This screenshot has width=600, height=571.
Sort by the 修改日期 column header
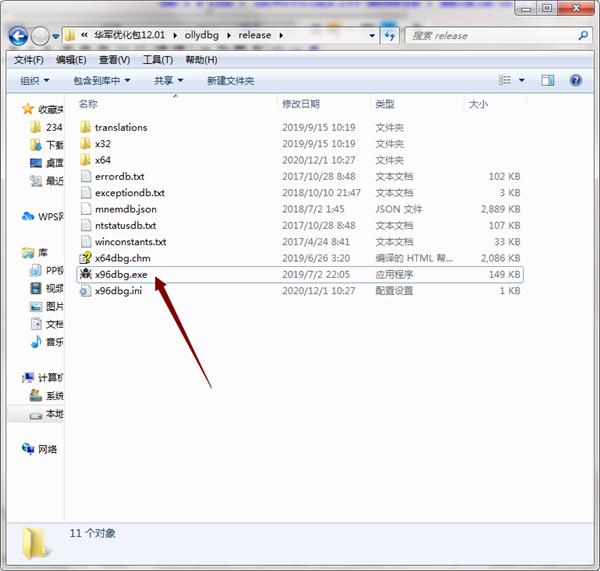(x=301, y=104)
